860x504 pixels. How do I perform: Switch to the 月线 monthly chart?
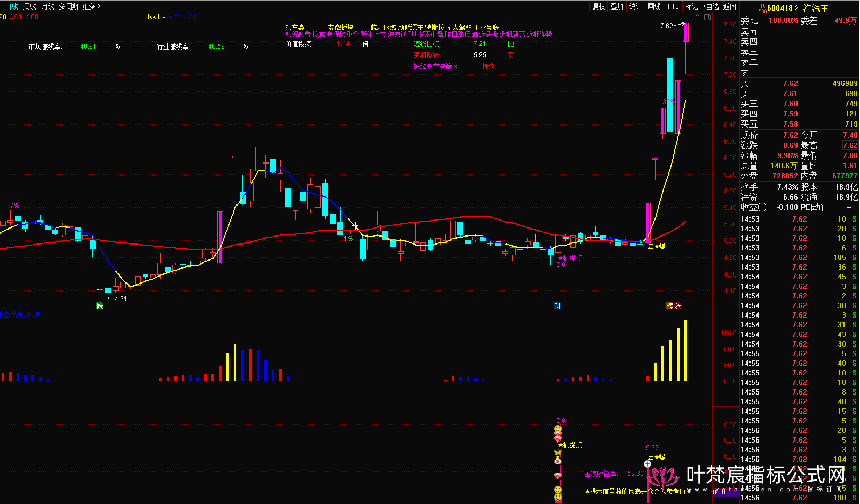click(x=48, y=6)
